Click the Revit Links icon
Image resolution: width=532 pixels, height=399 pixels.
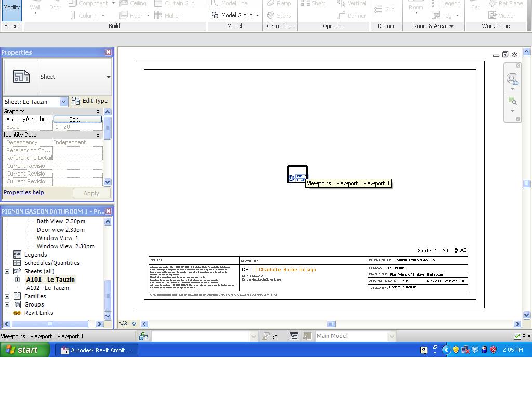point(17,313)
